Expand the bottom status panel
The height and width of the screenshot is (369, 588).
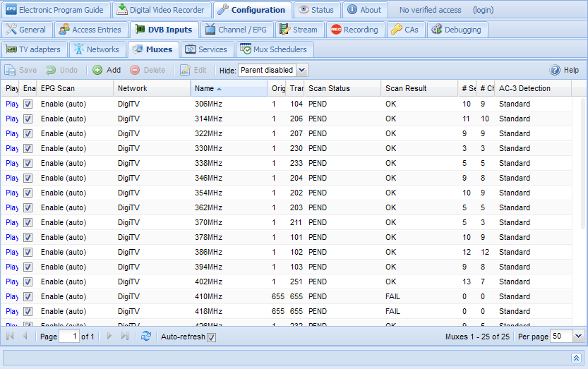[577, 358]
